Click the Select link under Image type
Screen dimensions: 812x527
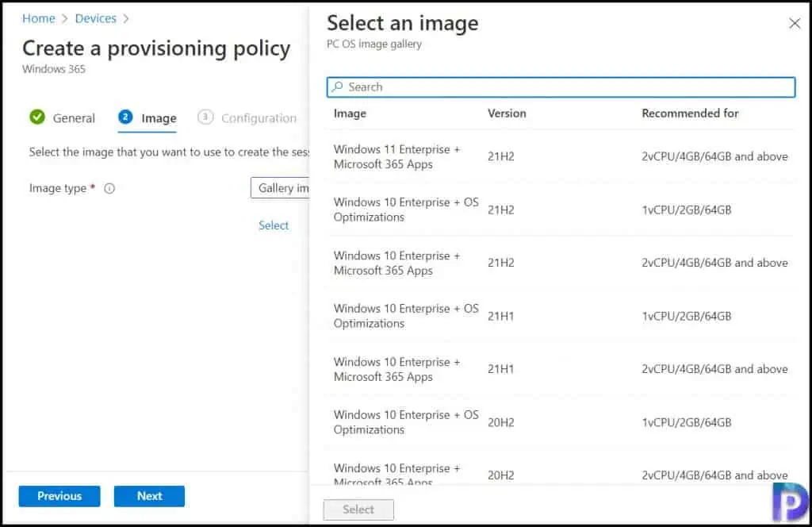pyautogui.click(x=274, y=225)
